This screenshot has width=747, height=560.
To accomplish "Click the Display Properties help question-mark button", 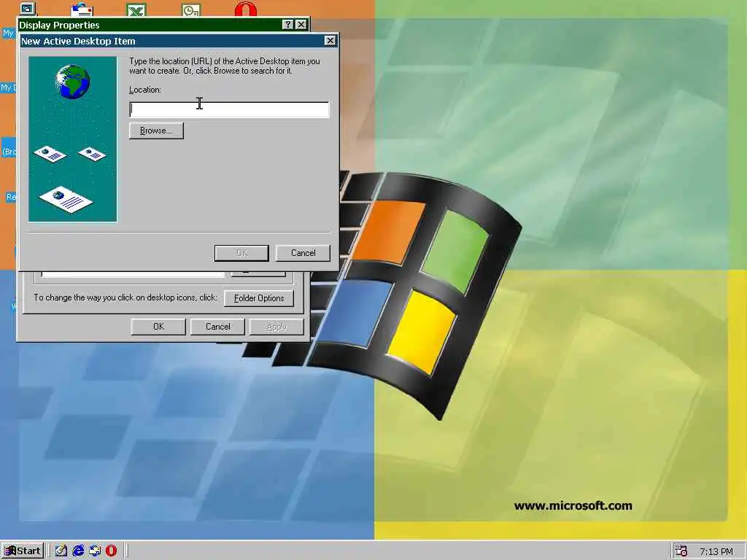I will coord(287,24).
